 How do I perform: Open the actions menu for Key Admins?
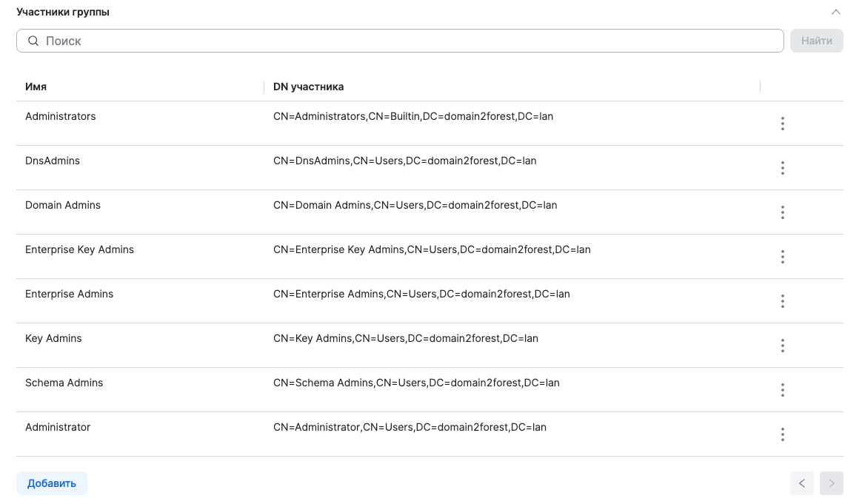pos(782,346)
